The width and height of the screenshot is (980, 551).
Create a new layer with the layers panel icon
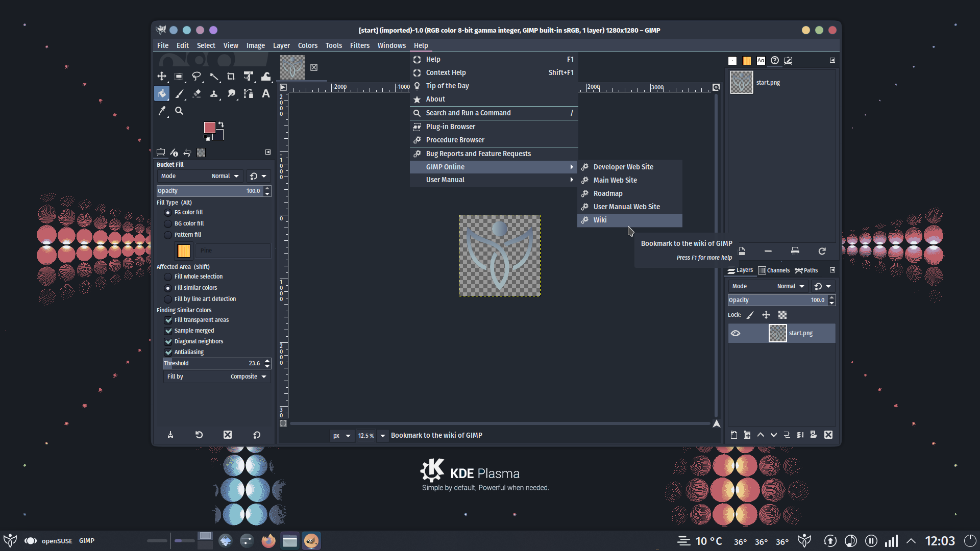(733, 435)
